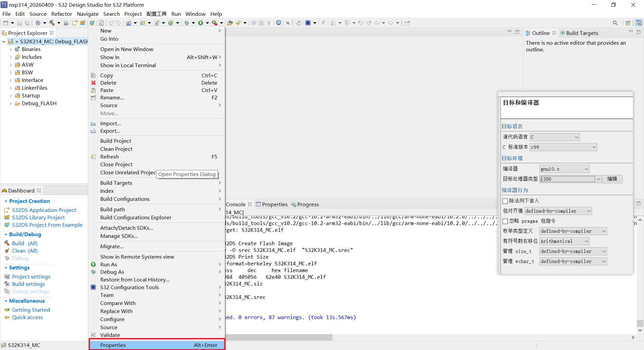Viewport: 644px width, 350px height.
Task: Click the stacked build configurations toolbar icon
Action: point(83,23)
